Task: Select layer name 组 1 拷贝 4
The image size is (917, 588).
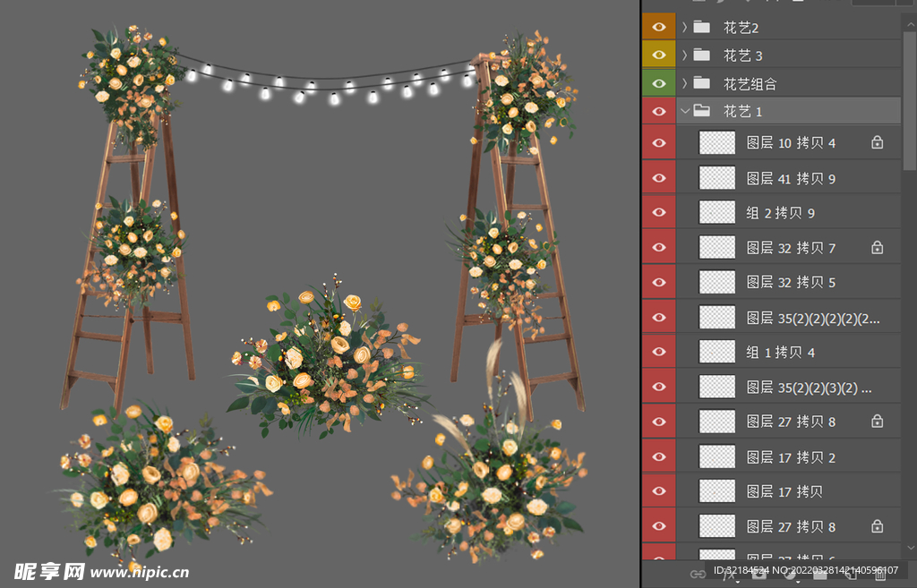Action: point(781,353)
